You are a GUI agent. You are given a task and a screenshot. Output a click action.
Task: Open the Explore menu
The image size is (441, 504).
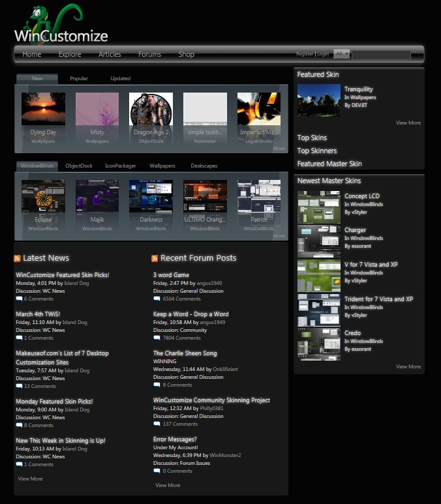(70, 54)
